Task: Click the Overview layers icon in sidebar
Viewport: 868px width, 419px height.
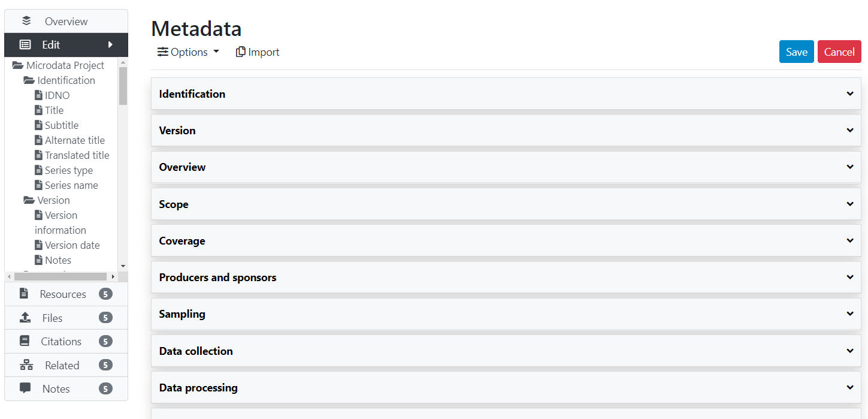Action: (x=26, y=21)
